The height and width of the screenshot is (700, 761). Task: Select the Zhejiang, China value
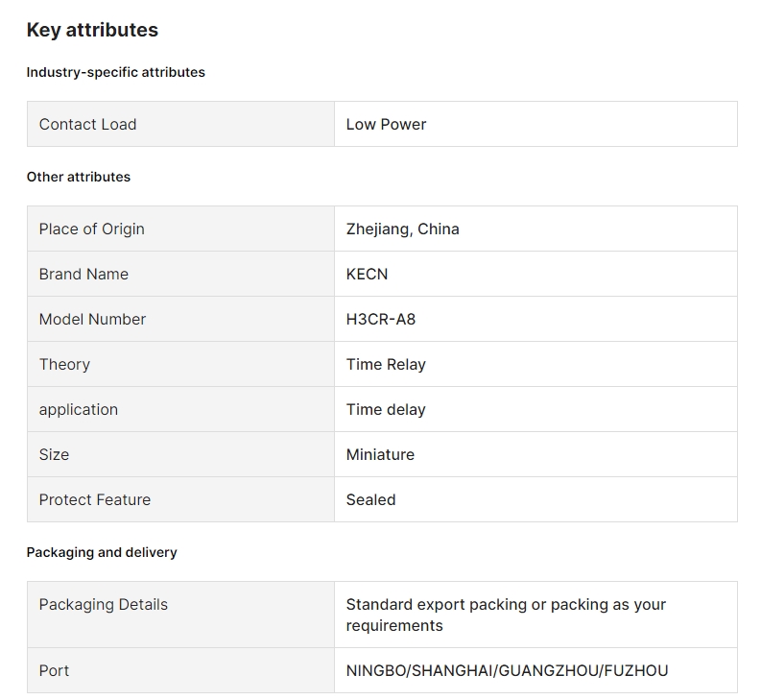(x=402, y=229)
